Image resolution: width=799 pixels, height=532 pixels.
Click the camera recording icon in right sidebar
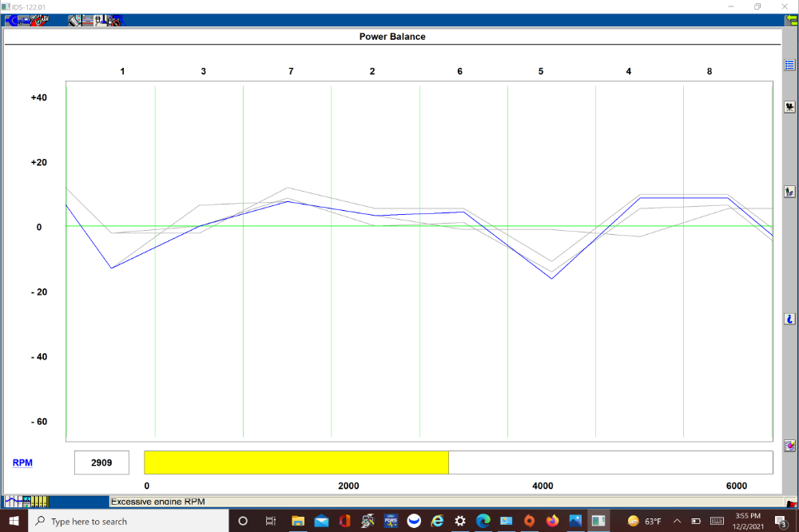click(x=789, y=107)
